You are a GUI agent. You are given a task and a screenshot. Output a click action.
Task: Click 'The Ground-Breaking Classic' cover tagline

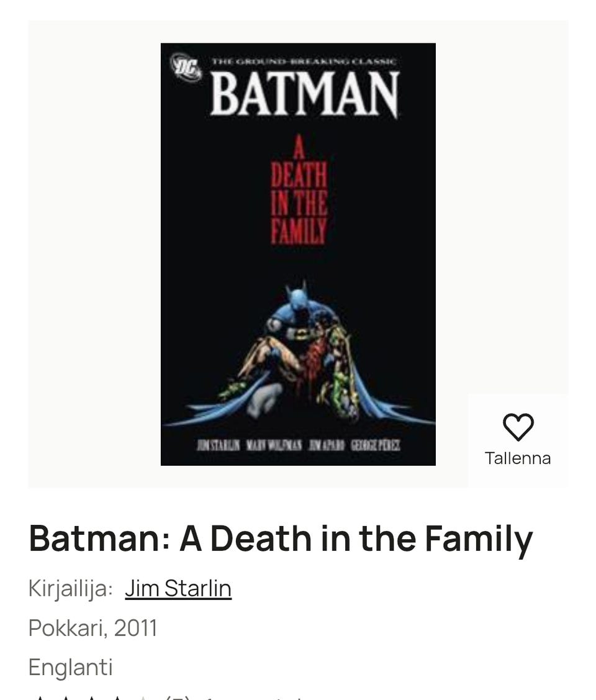point(303,61)
